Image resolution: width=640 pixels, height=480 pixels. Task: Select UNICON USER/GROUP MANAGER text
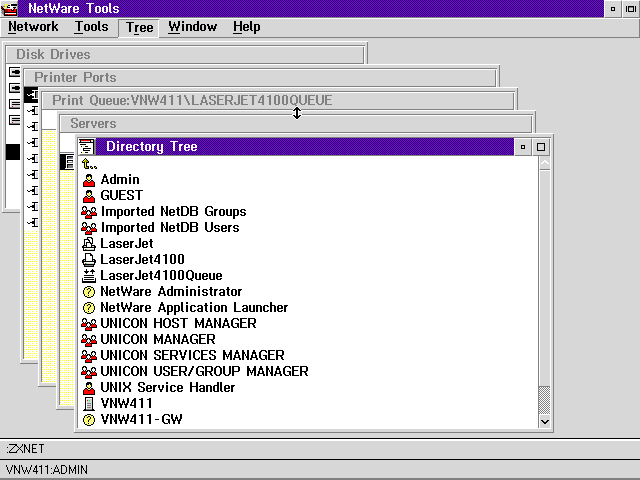[x=204, y=371]
